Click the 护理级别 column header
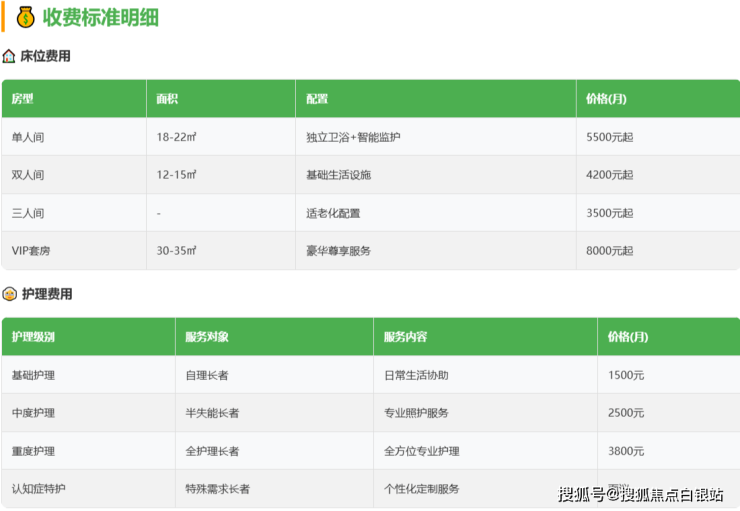 coord(33,337)
